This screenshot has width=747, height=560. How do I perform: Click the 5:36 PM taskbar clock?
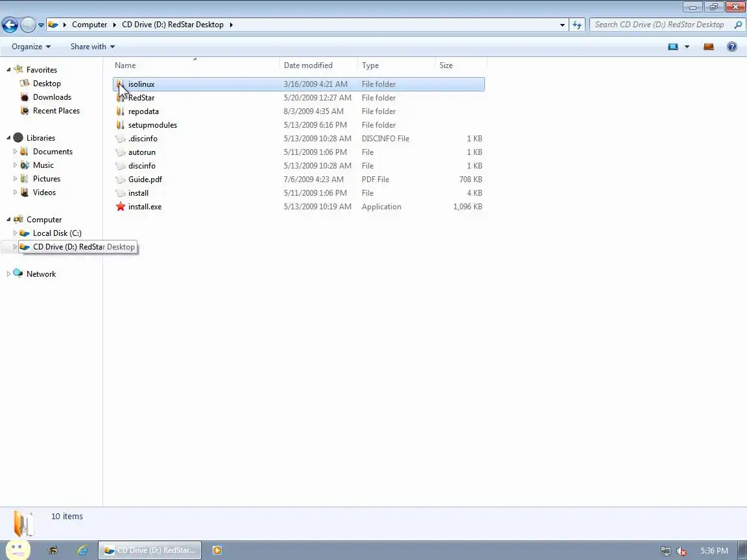[714, 551]
